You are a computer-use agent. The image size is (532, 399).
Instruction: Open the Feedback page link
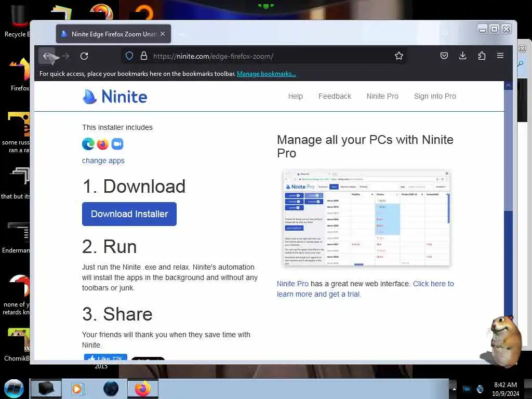point(335,96)
